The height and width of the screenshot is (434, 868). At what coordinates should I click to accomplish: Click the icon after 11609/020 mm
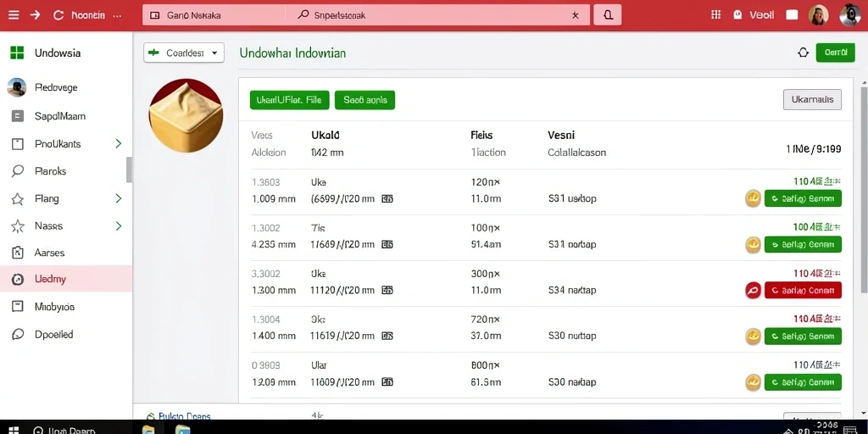(x=387, y=382)
